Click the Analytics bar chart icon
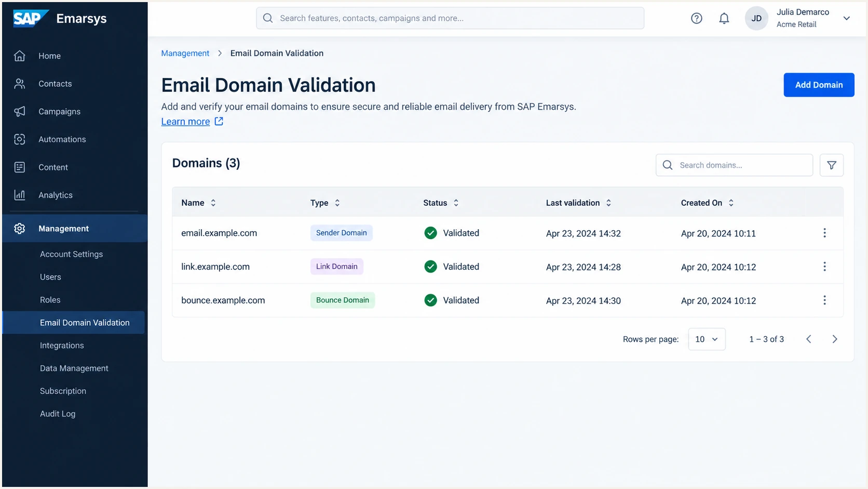This screenshot has width=868, height=489. [20, 195]
